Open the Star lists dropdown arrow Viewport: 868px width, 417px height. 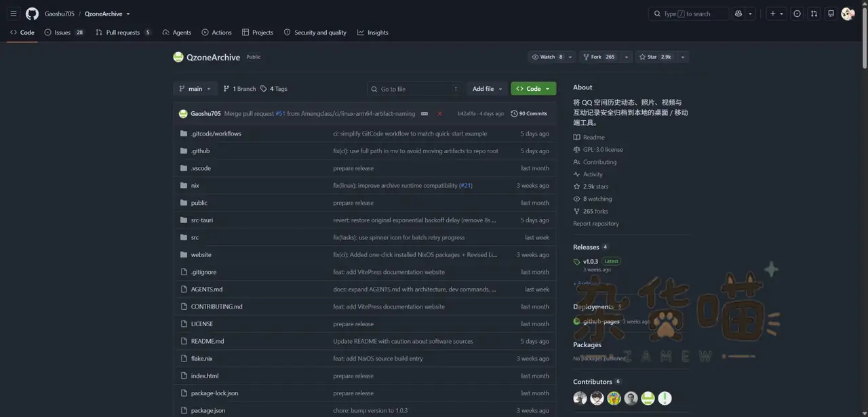682,57
